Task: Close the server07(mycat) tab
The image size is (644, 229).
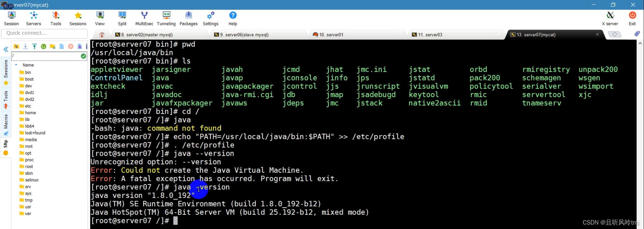Action: coord(597,34)
